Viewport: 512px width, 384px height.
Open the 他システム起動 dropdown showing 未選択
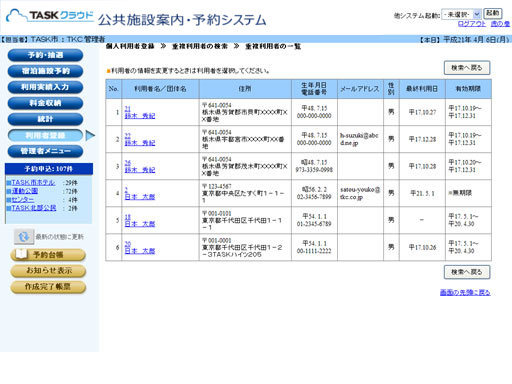[461, 14]
